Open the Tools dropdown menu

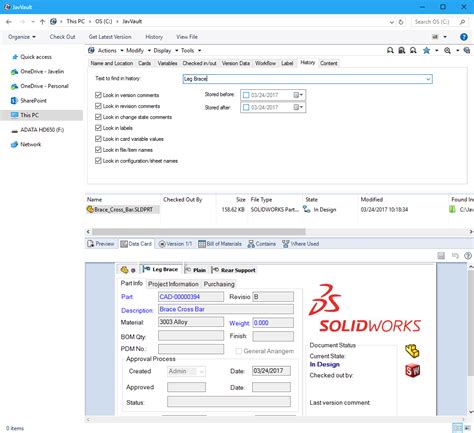point(191,50)
